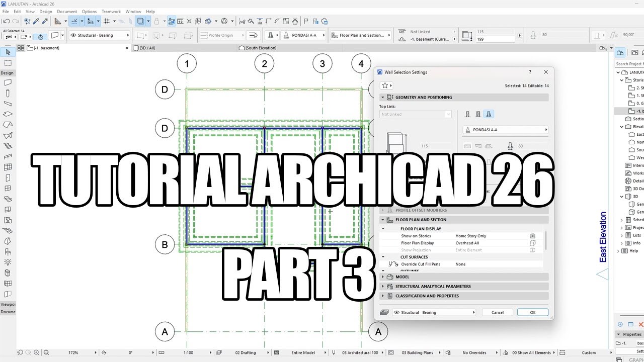This screenshot has height=362, width=644.
Task: Click the help question mark in dialog
Action: (x=530, y=72)
